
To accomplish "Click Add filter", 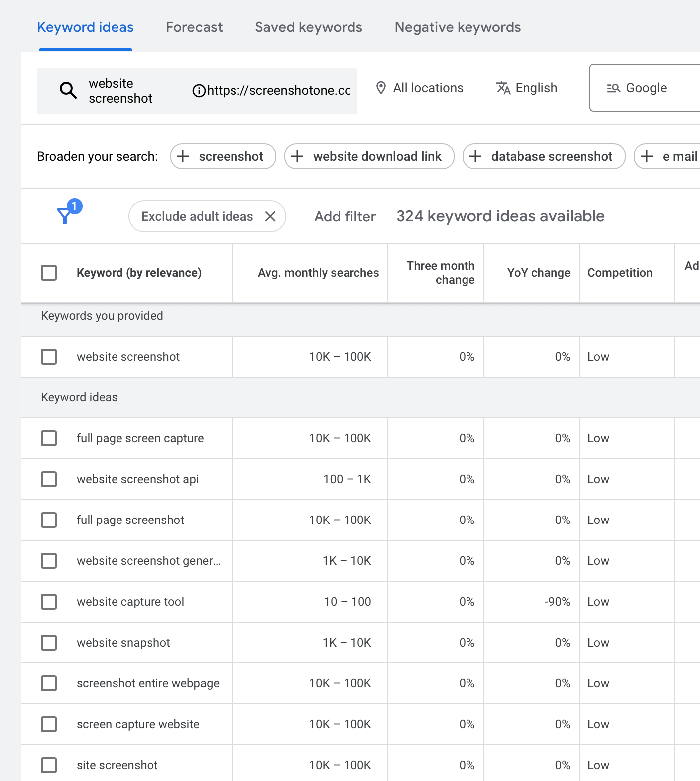I will pyautogui.click(x=345, y=216).
